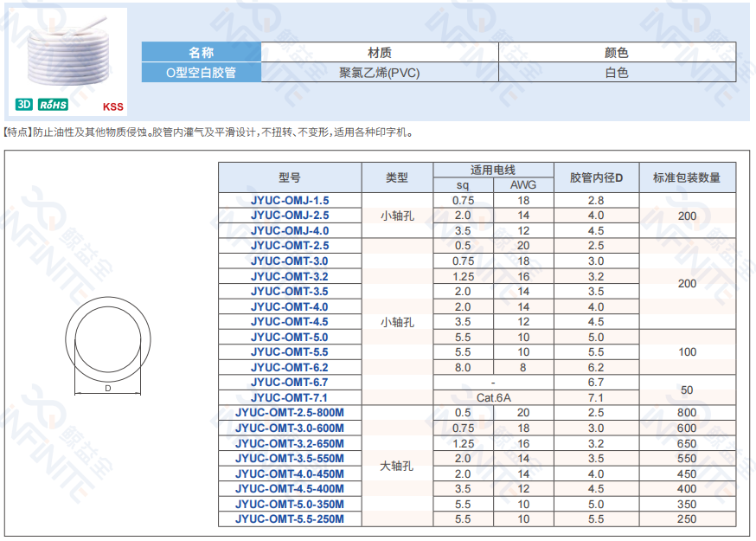The height and width of the screenshot is (541, 756).
Task: Click the 适用电线 column header
Action: (x=493, y=170)
